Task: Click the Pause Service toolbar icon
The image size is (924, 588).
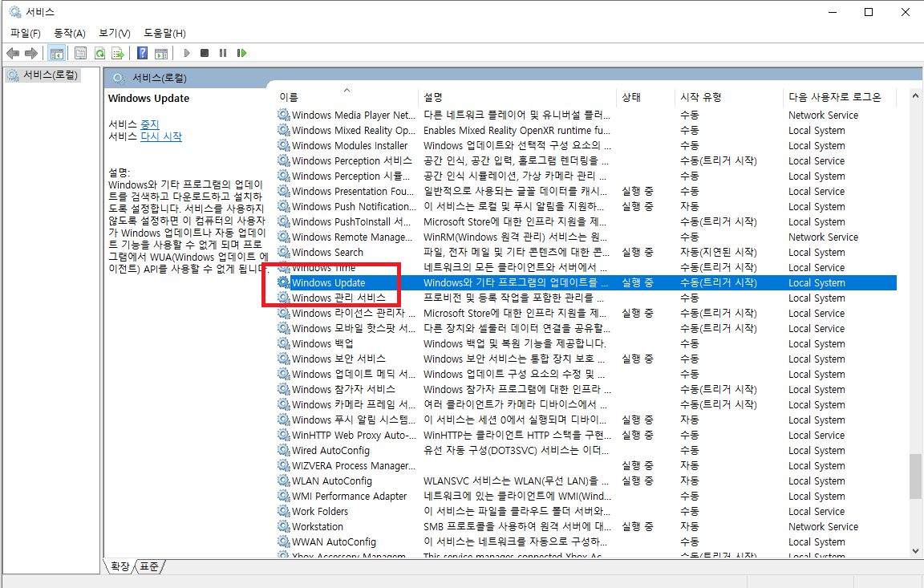Action: tap(223, 53)
